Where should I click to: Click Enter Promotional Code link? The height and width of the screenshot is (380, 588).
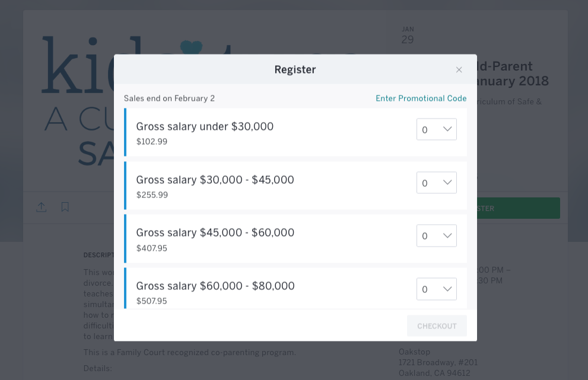tap(421, 98)
